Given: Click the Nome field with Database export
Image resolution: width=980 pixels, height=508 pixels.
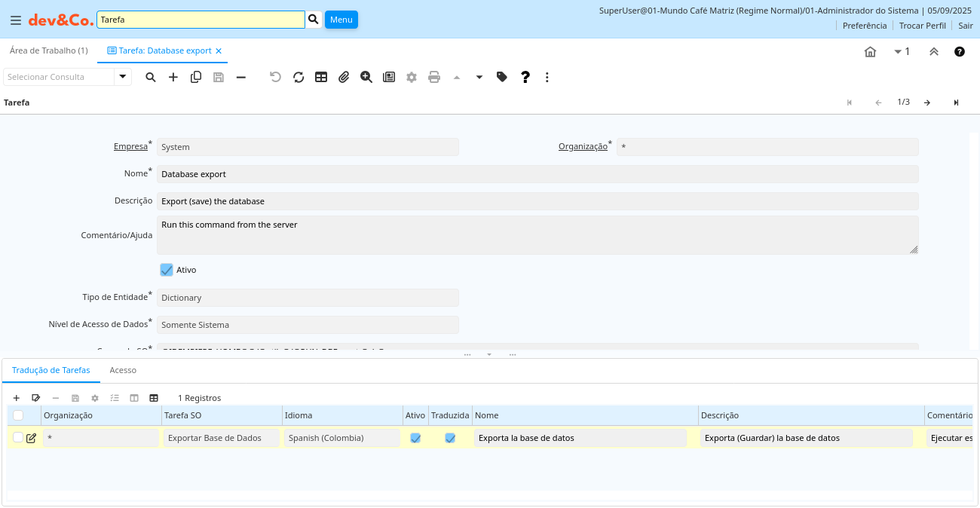Looking at the screenshot, I should pos(537,174).
